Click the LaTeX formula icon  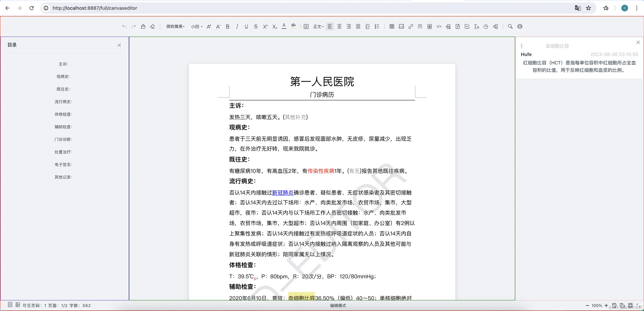click(476, 26)
